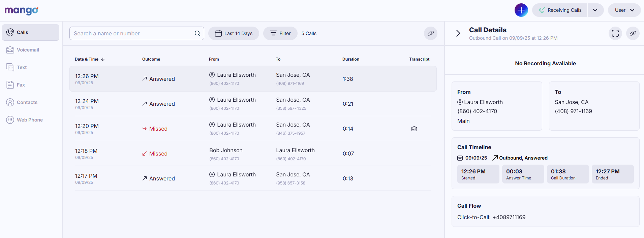
Task: Click the Mango logo
Action: (21, 10)
